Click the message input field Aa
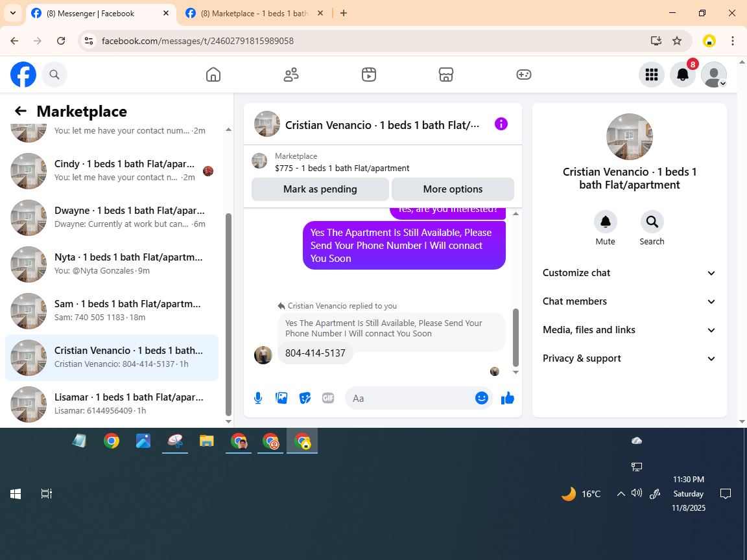This screenshot has height=560, width=747. [412, 398]
